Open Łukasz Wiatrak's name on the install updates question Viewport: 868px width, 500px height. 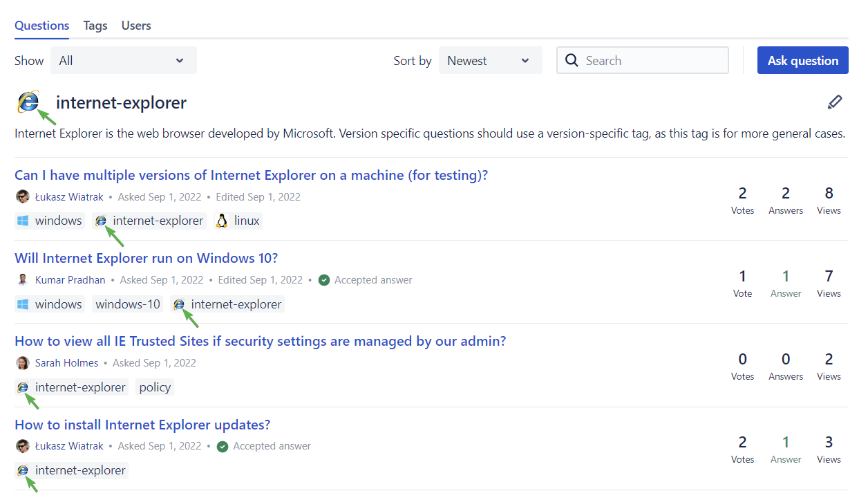click(69, 446)
